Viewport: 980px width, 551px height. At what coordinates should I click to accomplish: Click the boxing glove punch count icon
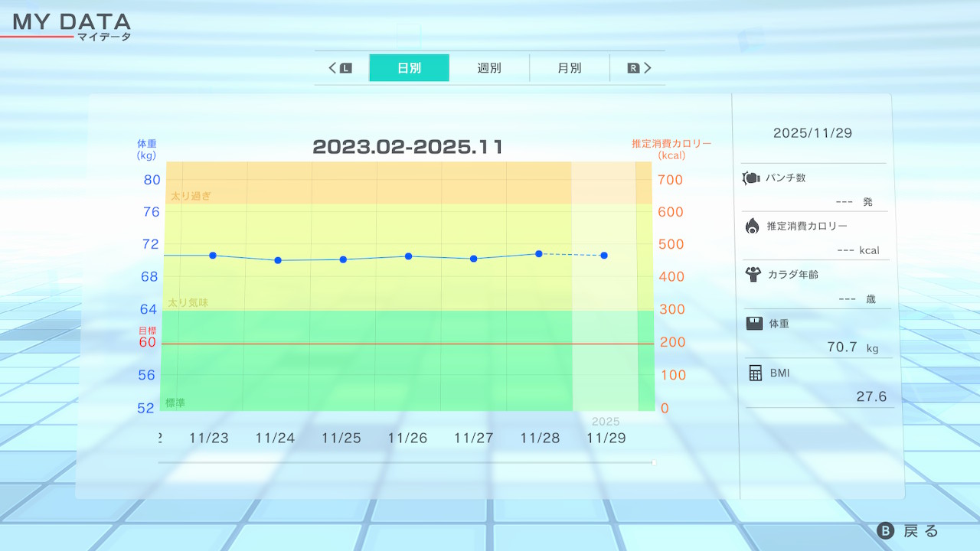coord(751,178)
